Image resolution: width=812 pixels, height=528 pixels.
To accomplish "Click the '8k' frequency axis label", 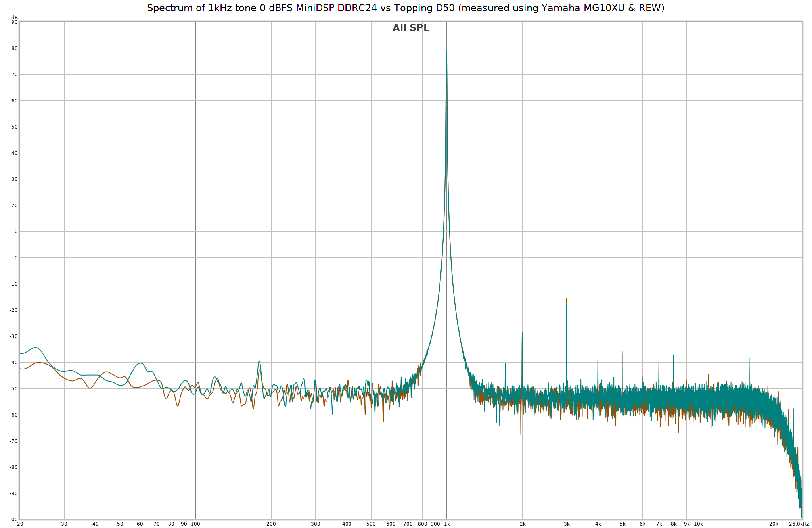I will pyautogui.click(x=674, y=524).
